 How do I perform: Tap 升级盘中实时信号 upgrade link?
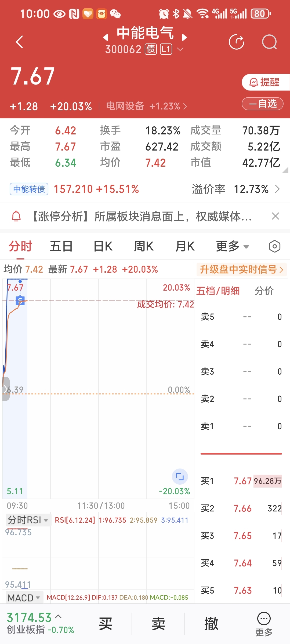coord(242,269)
